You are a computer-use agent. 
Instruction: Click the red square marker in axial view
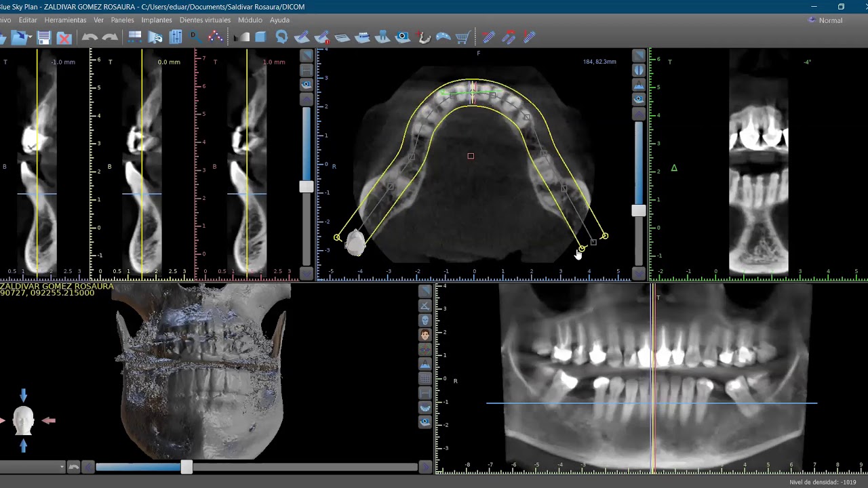pos(471,156)
